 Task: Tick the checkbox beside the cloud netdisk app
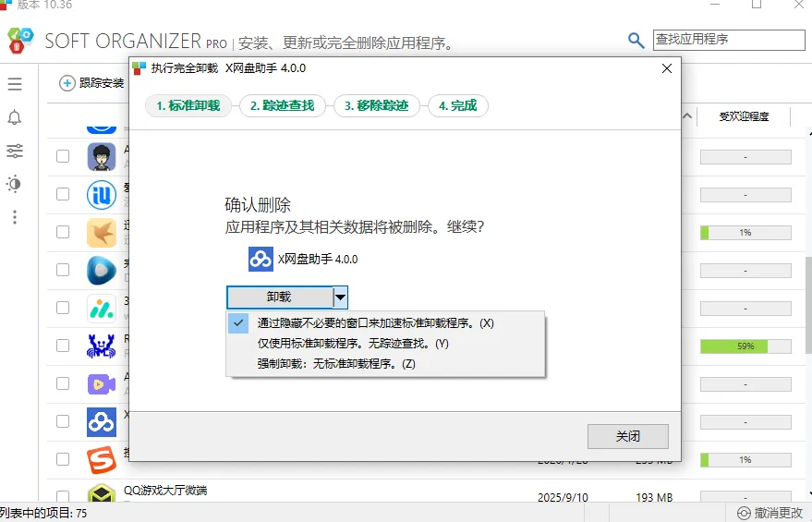click(x=63, y=421)
